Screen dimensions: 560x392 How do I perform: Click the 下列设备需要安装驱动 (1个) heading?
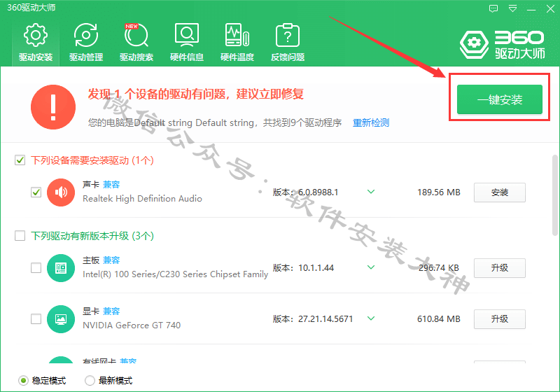click(x=92, y=160)
